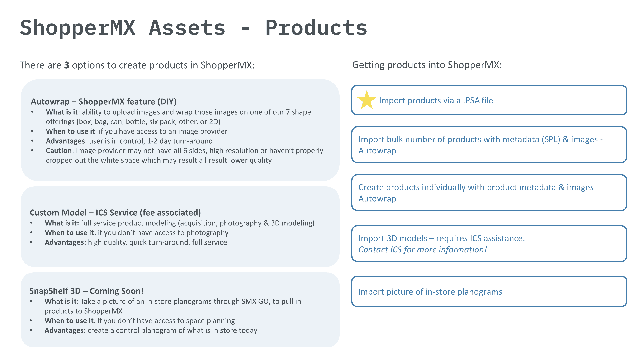The width and height of the screenshot is (644, 362).
Task: Click the "Custom Model – ICS Service" heading
Action: click(x=115, y=213)
